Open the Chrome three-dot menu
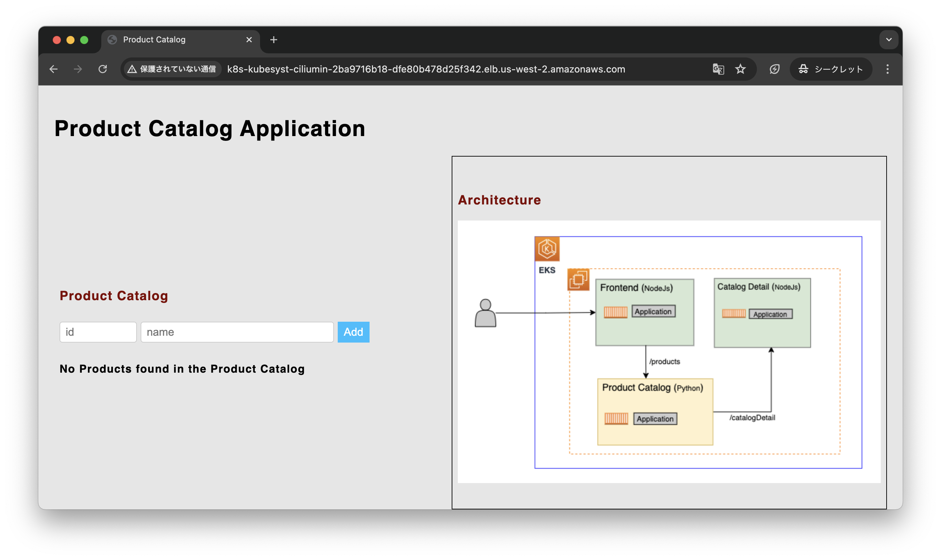 click(x=887, y=69)
